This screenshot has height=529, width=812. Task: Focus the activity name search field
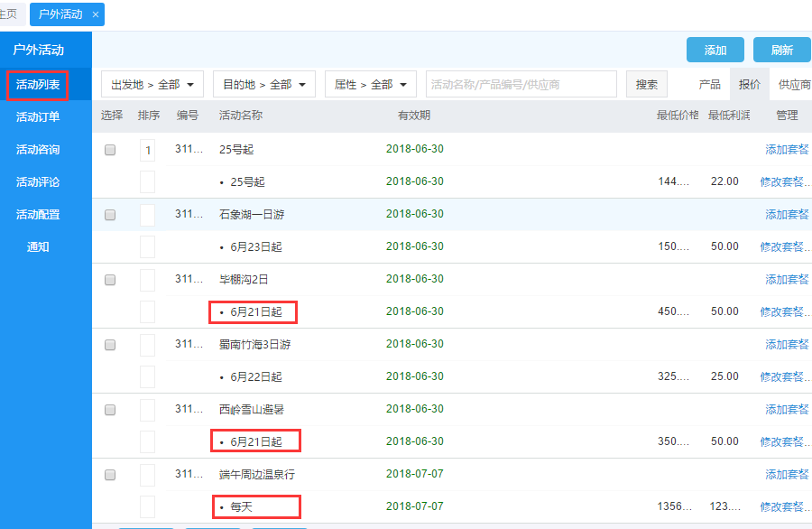(521, 85)
